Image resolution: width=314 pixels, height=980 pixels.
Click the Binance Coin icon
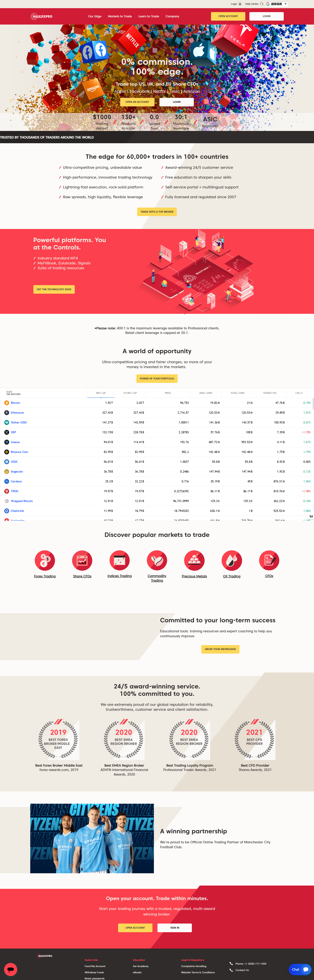click(x=7, y=452)
